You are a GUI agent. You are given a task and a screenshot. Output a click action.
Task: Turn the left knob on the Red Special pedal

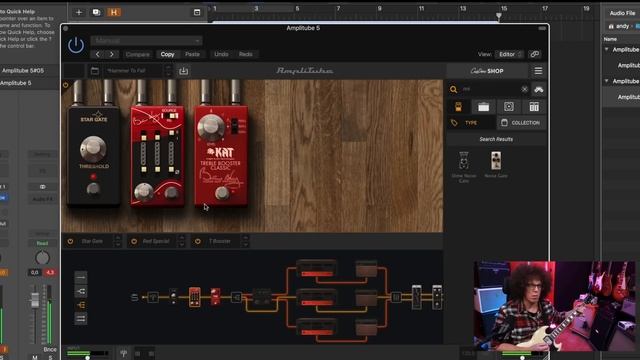(x=144, y=192)
